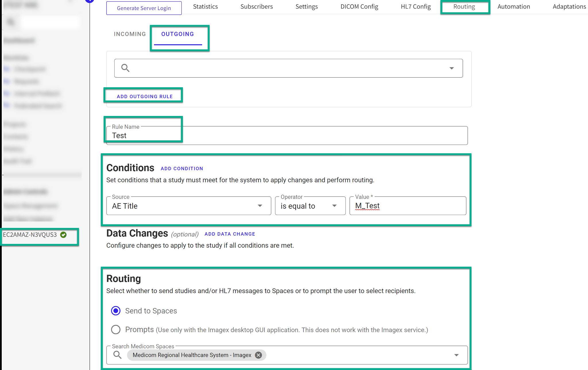Open the DICOM Config tab
The image size is (588, 370).
(359, 6)
